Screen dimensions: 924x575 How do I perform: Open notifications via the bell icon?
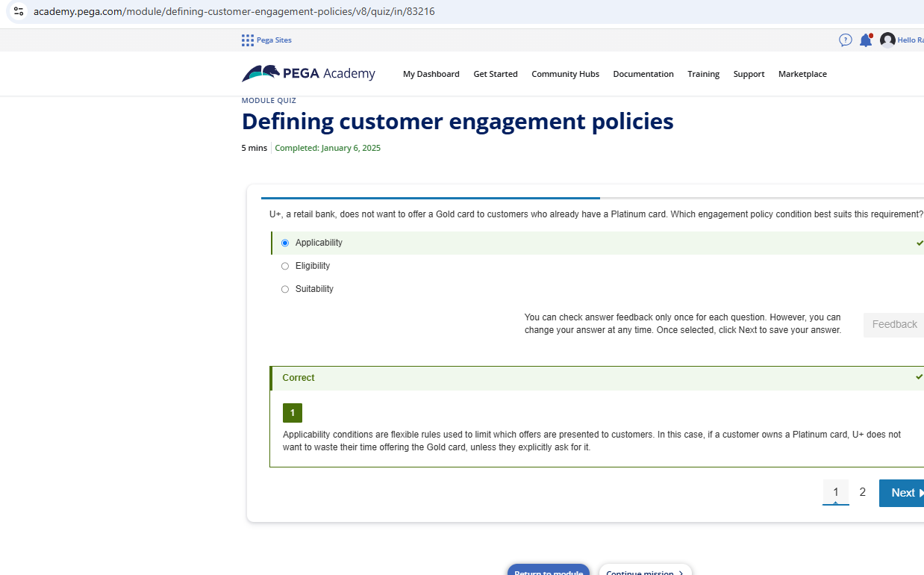866,40
